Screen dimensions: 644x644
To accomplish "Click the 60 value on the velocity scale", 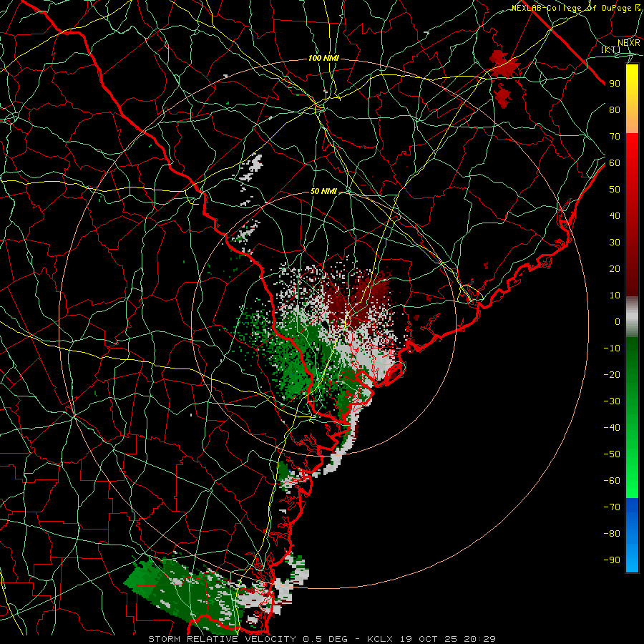I will 615,163.
